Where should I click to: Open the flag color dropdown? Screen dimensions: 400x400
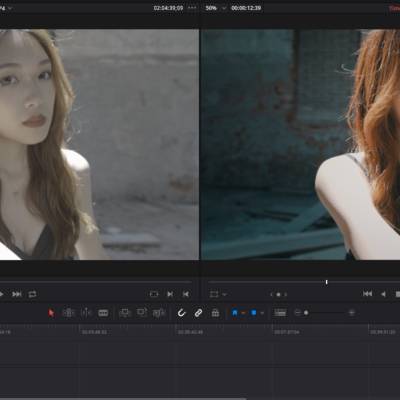tap(243, 313)
